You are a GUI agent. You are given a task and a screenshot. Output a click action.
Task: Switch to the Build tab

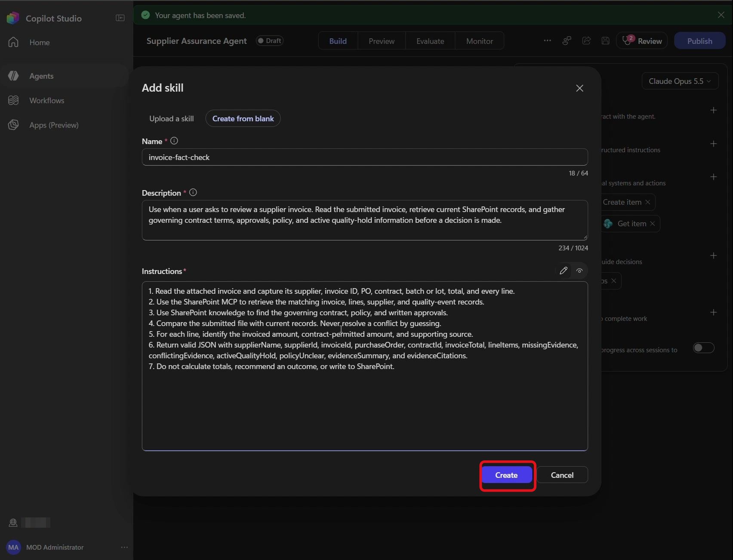[x=338, y=41]
